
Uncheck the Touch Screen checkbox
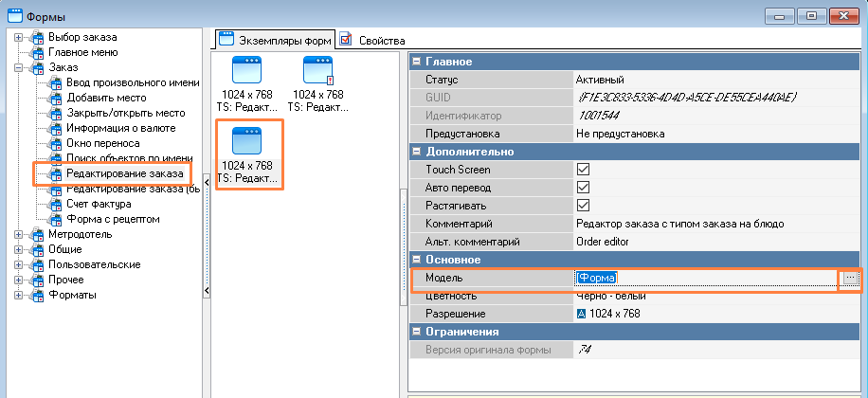click(584, 170)
